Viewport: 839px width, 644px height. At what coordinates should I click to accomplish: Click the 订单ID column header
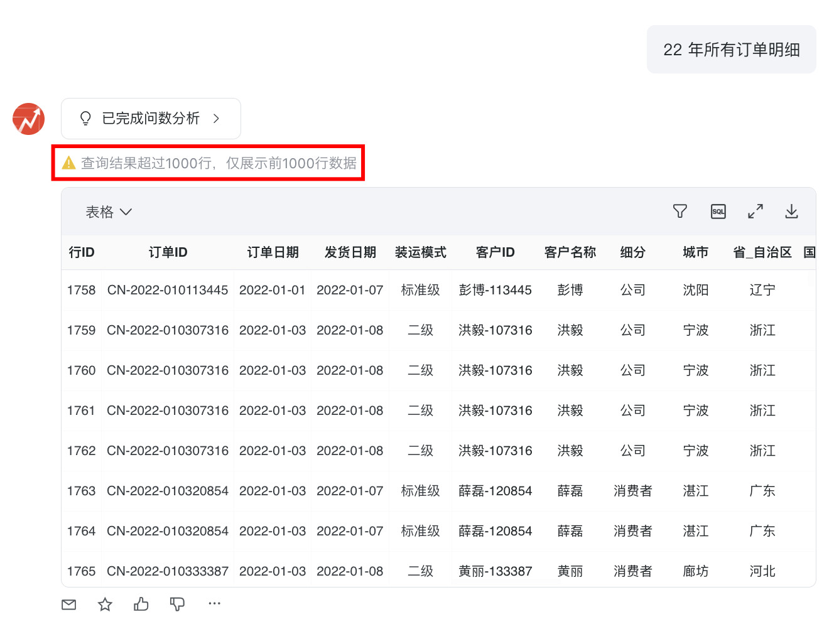click(168, 252)
